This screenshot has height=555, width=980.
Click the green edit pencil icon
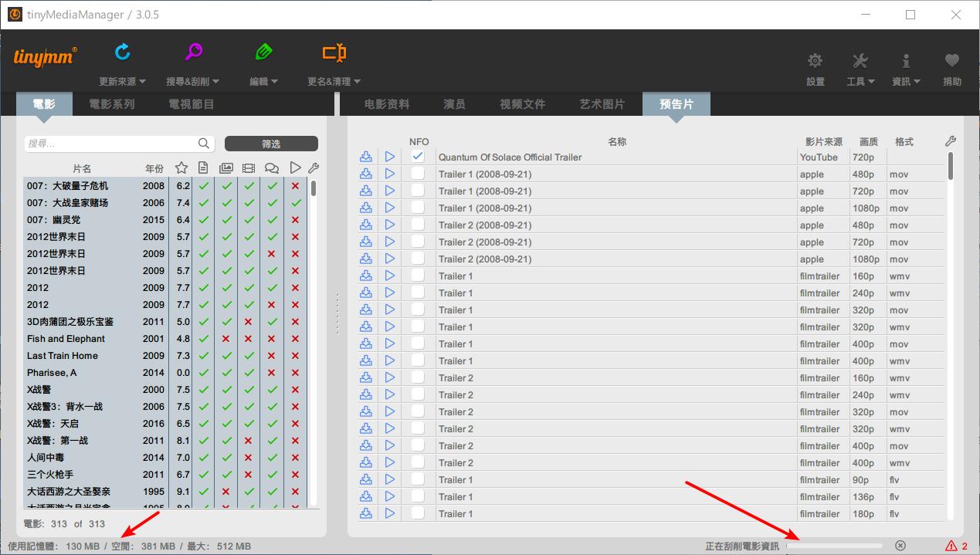click(264, 52)
